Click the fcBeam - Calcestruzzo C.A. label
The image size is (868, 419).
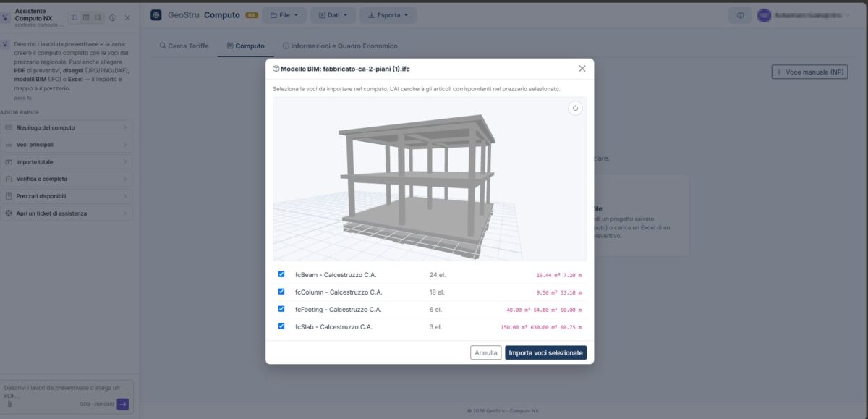tap(336, 275)
